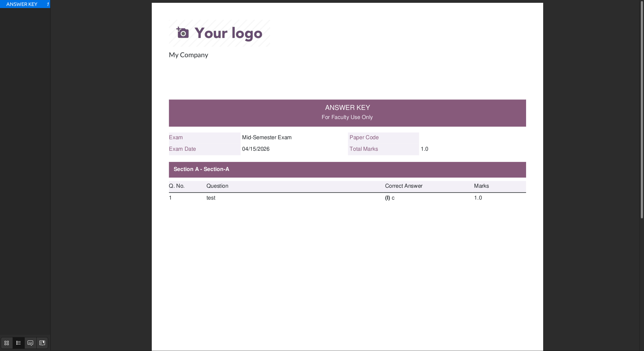Click the exam date 04/15/2026
This screenshot has width=644, height=351.
[x=256, y=149]
